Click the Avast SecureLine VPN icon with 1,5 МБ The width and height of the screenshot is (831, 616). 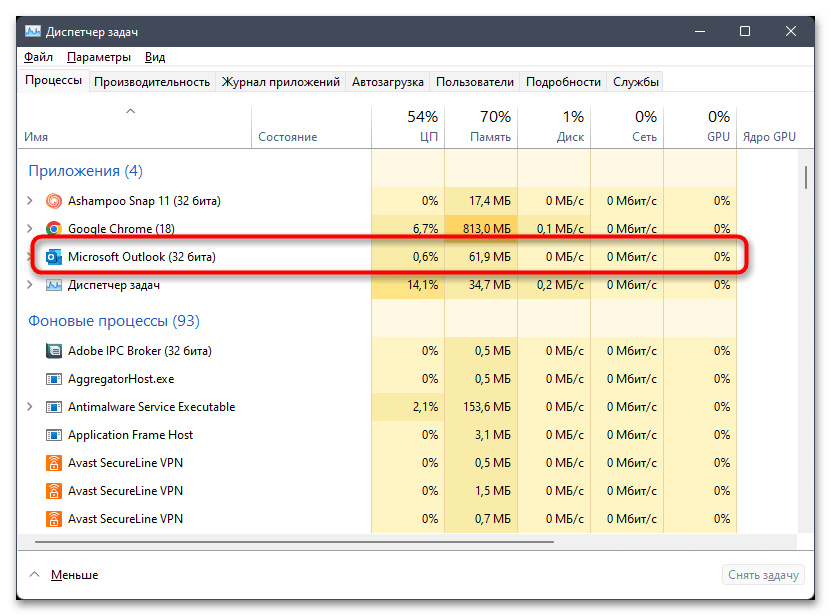tap(54, 491)
